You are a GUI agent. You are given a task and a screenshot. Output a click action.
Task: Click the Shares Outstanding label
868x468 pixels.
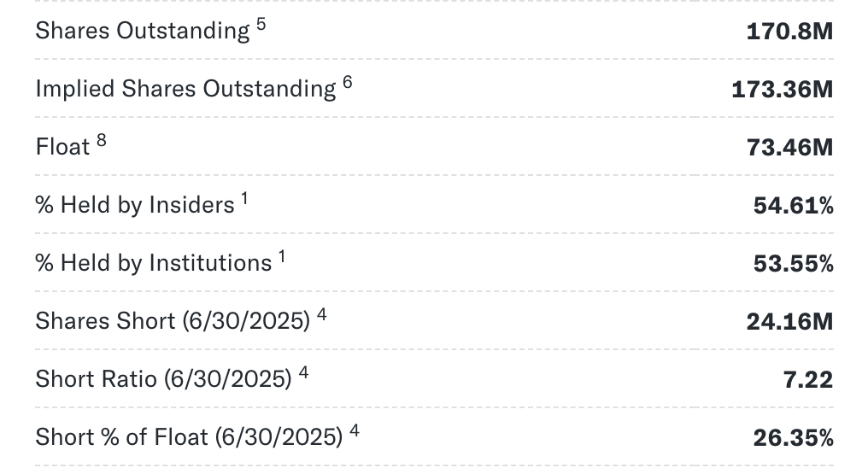pyautogui.click(x=143, y=32)
